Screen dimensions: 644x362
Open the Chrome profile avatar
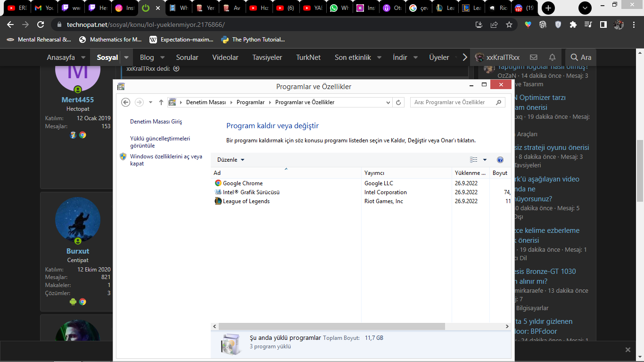[x=619, y=25]
